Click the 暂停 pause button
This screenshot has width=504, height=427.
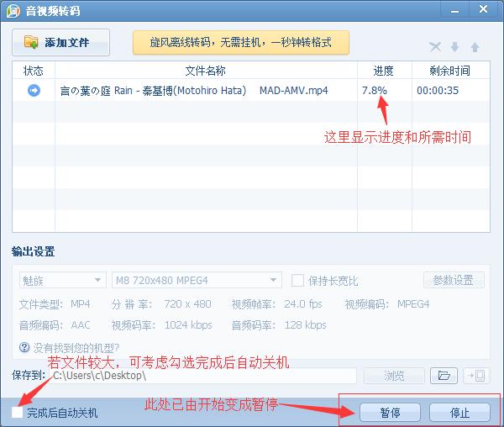point(391,413)
